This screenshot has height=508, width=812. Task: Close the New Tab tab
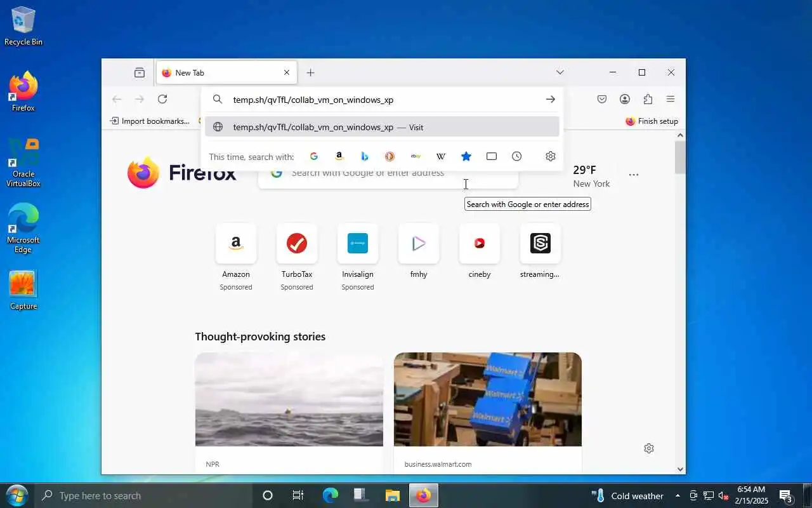pos(286,72)
